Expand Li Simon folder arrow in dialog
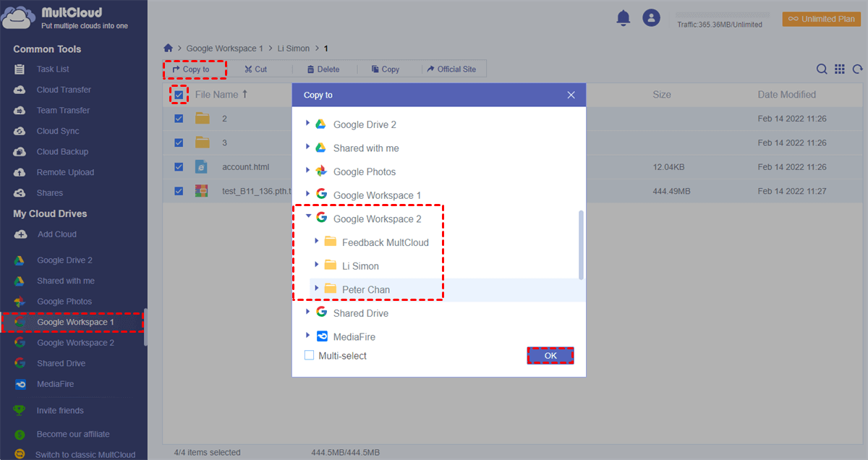 pyautogui.click(x=317, y=265)
